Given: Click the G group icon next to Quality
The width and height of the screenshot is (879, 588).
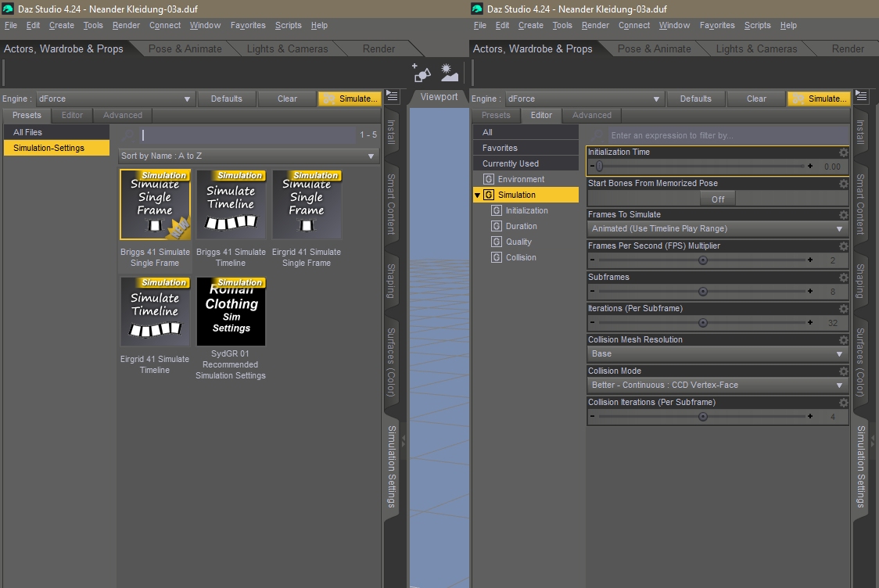Looking at the screenshot, I should (497, 242).
